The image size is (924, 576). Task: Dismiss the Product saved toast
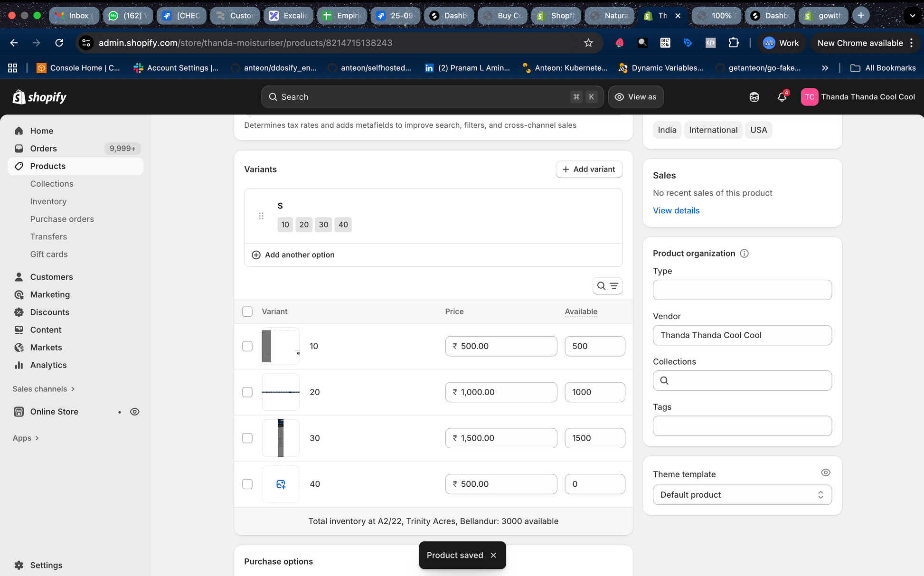point(493,555)
